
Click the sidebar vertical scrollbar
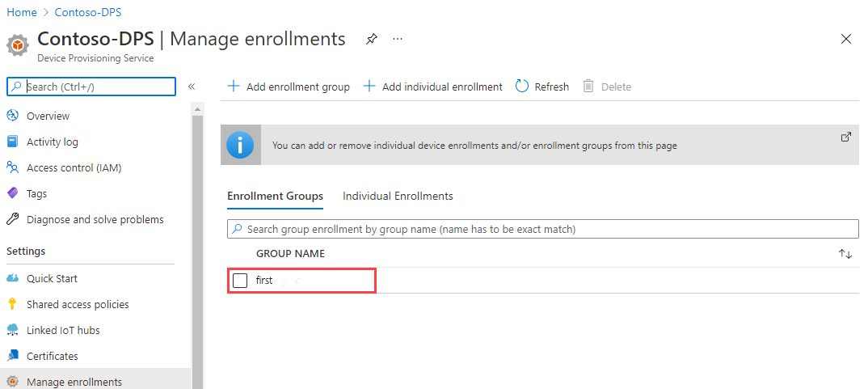coord(197,243)
